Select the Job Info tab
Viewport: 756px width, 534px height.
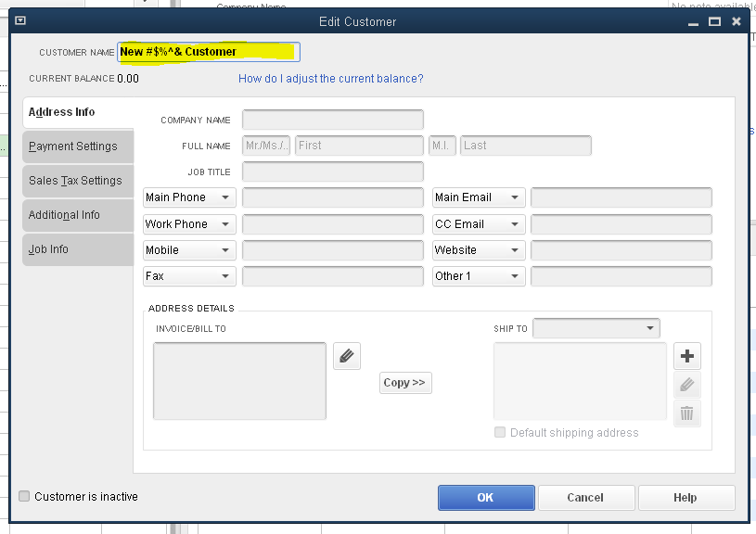48,249
